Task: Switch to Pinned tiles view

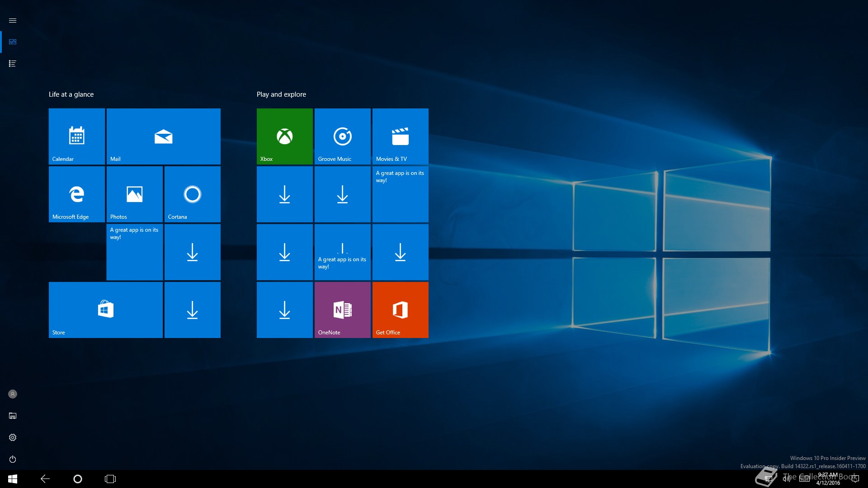Action: (x=13, y=42)
